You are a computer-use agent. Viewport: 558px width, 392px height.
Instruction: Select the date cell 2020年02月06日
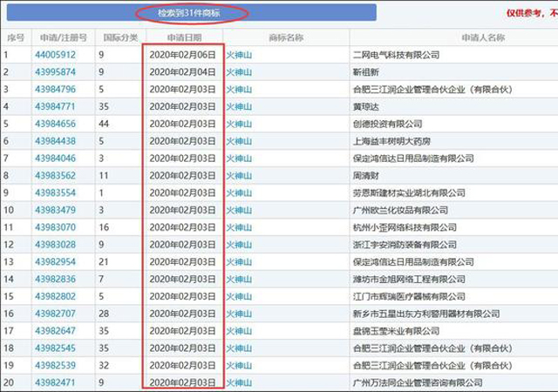pyautogui.click(x=182, y=55)
